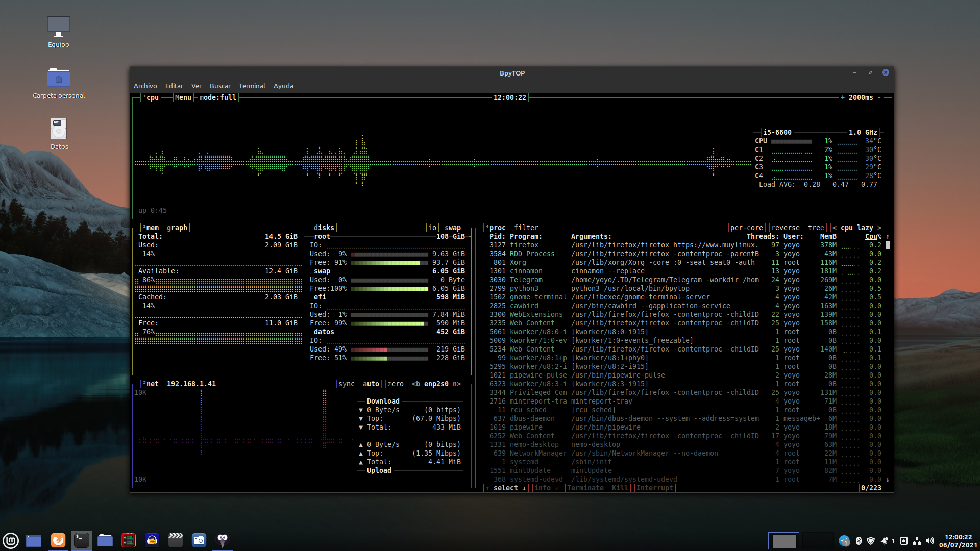Open Firefox from the taskbar
The width and height of the screenshot is (980, 551).
coord(58,540)
